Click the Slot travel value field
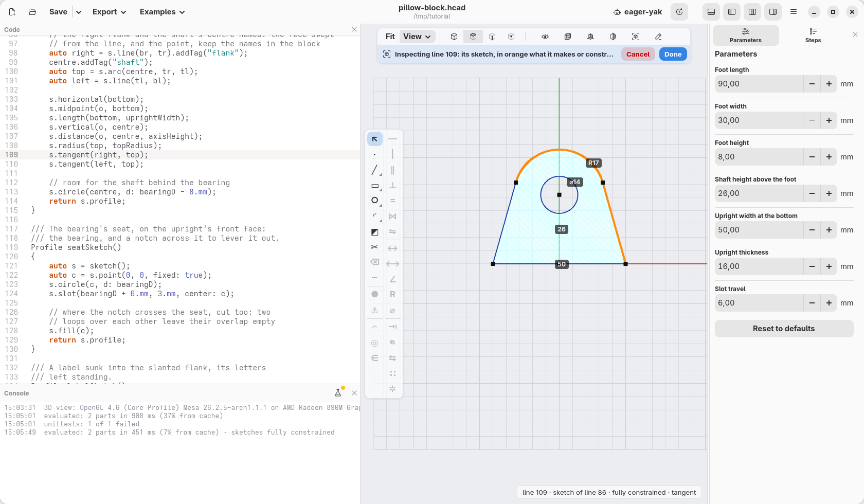 coord(759,303)
